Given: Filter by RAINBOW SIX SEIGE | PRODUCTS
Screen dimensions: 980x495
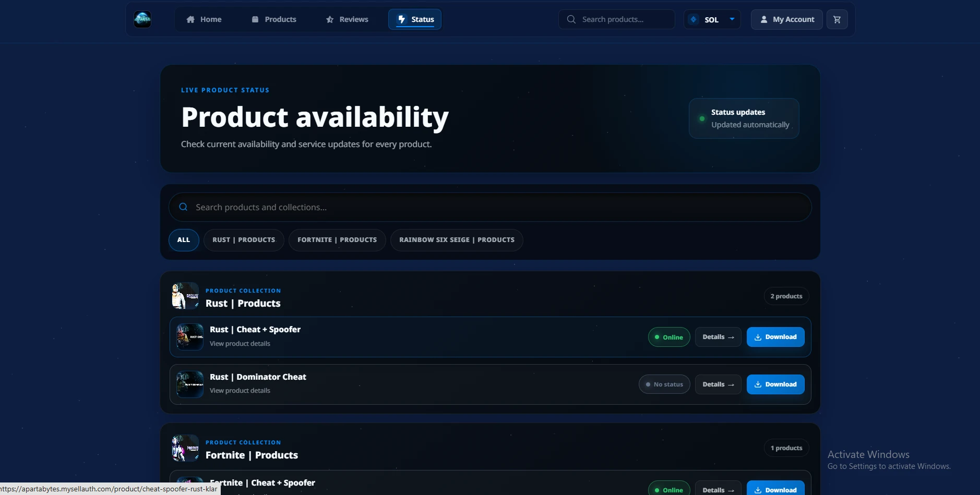Looking at the screenshot, I should (x=457, y=240).
